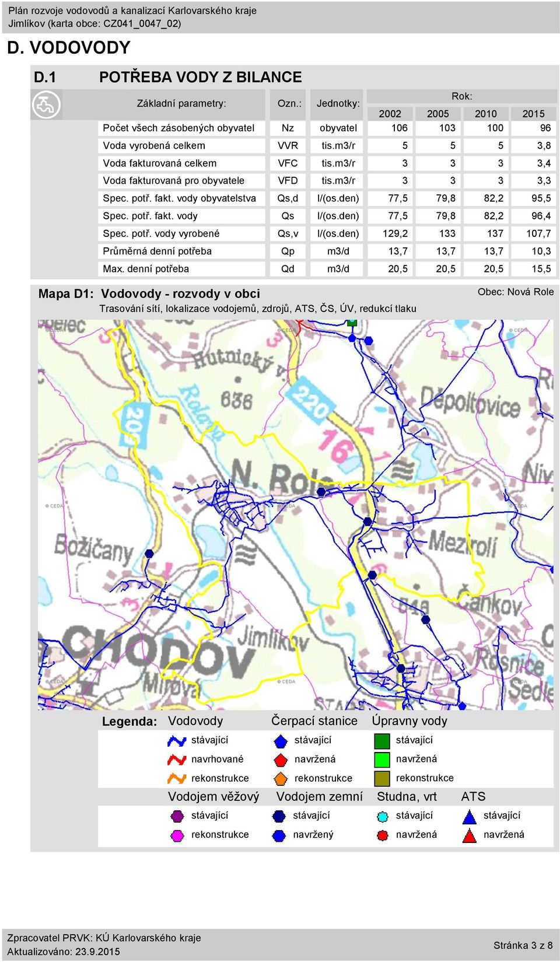Viewport: 560px width, 962px height.
Task: Click the D. VODOVODY heading
Action: click(x=69, y=48)
